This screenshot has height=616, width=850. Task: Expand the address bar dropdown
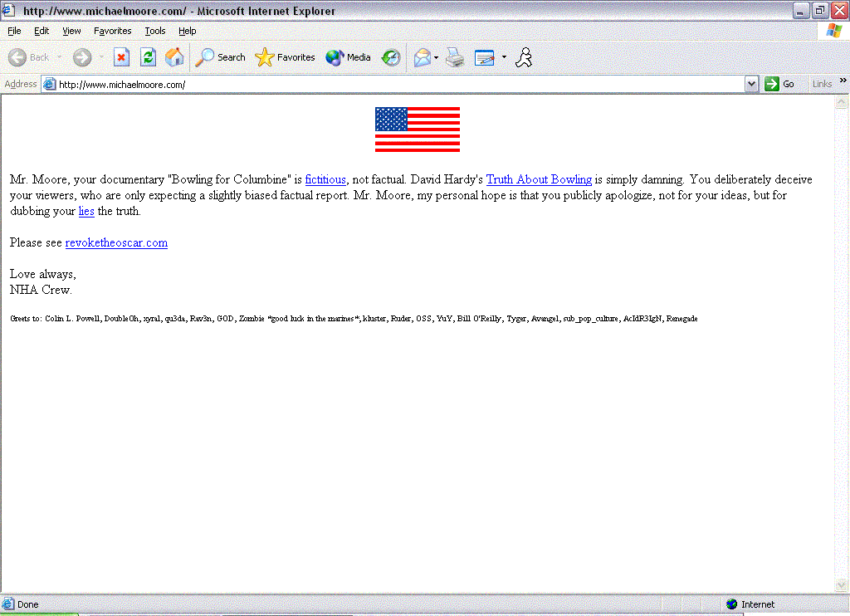point(751,84)
